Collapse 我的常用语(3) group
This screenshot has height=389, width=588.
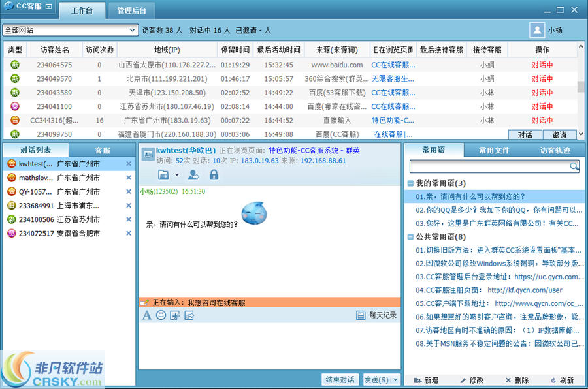pos(410,183)
